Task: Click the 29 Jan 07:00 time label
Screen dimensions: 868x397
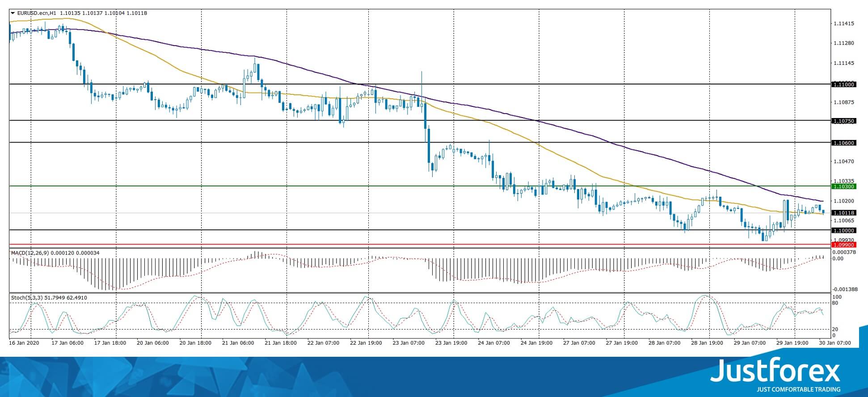Action: point(750,343)
